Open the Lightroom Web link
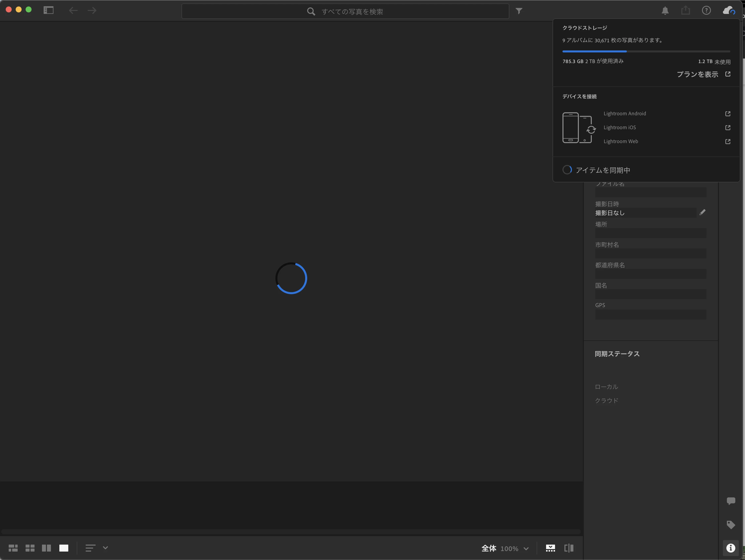Screen dimensions: 745x560 [x=621, y=142]
